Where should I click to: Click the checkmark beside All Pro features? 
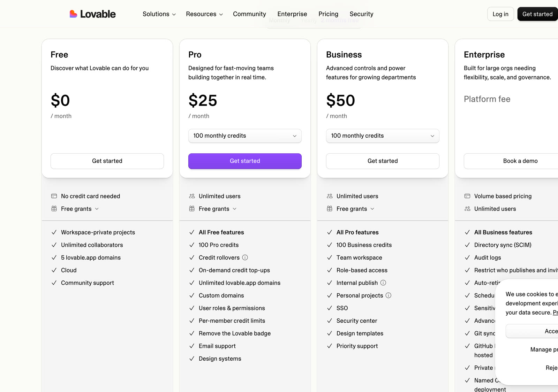pos(330,232)
